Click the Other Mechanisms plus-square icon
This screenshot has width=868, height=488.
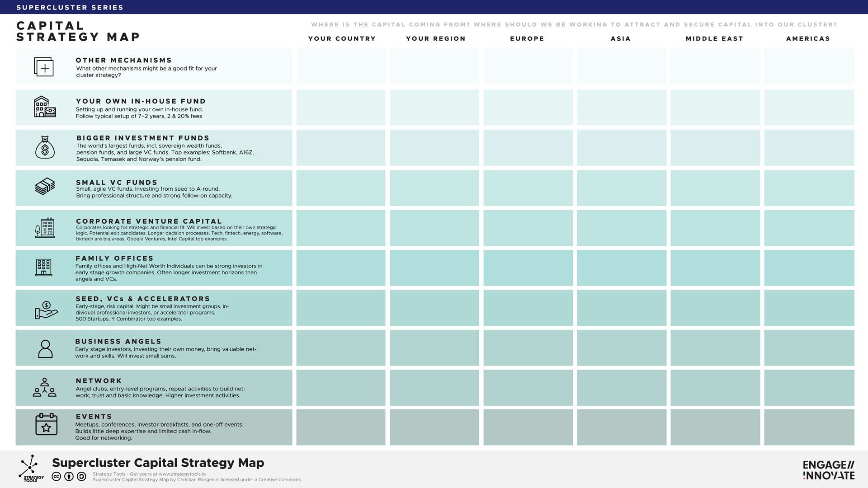44,67
